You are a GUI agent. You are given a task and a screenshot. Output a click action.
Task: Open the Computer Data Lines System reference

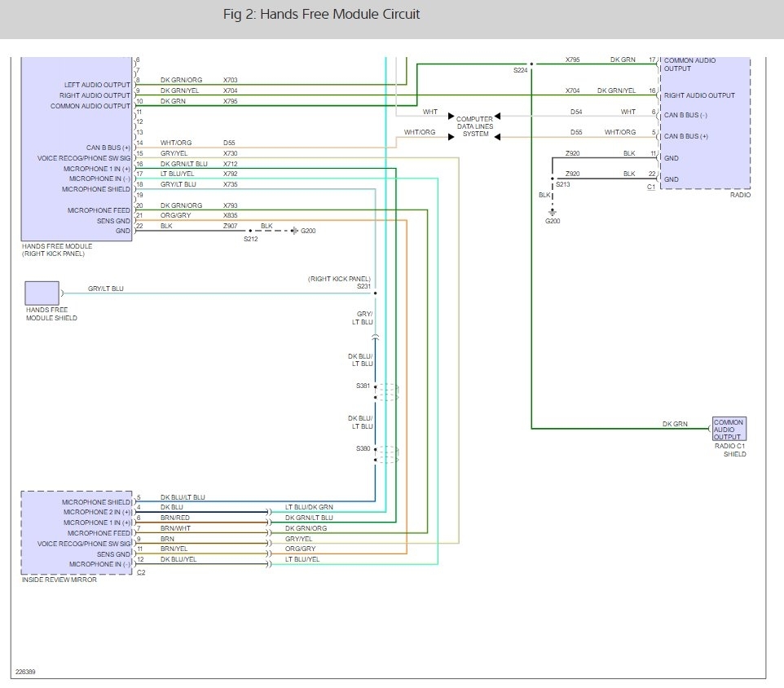pos(474,126)
